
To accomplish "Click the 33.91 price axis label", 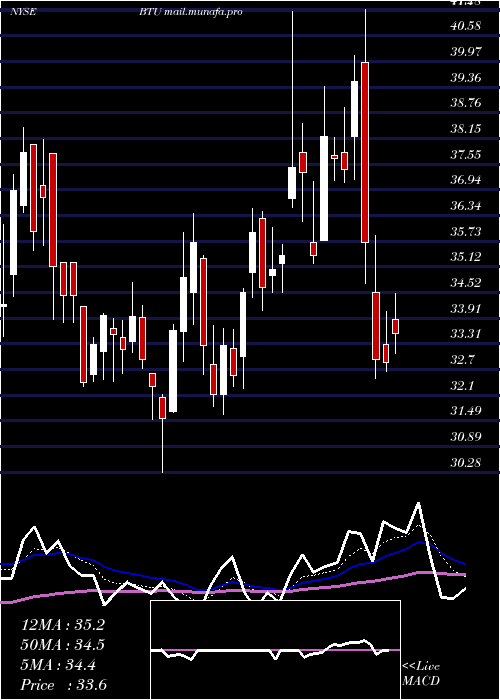I will [466, 308].
